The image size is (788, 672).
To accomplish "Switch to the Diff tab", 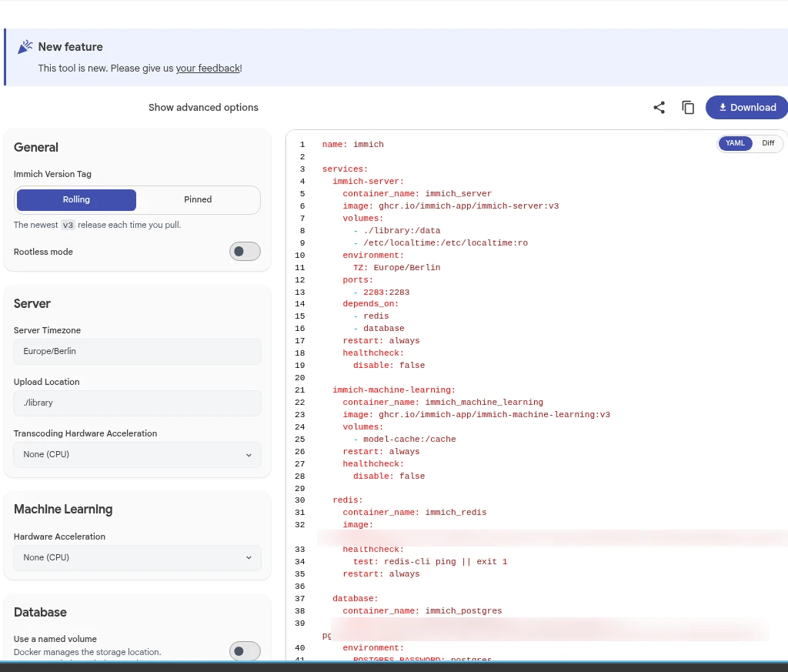I will point(767,143).
